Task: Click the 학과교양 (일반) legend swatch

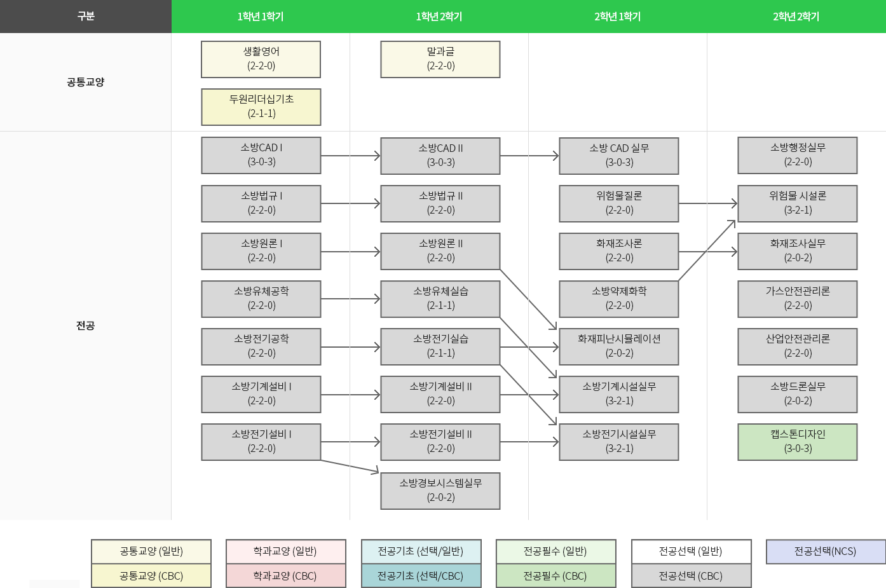Action: [x=286, y=551]
